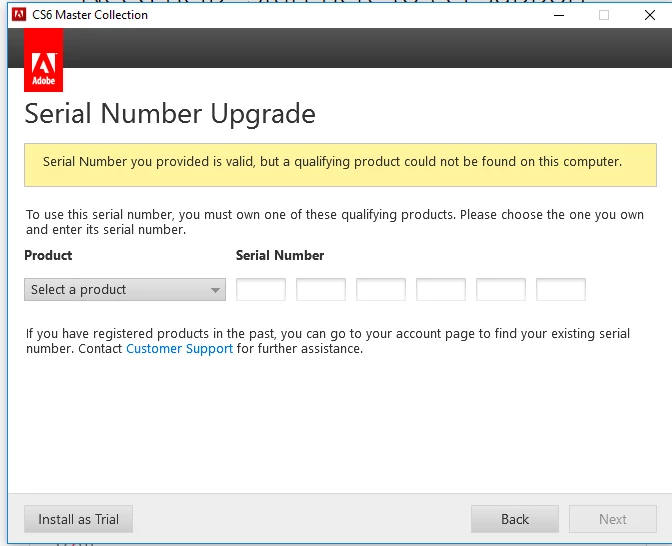Open the Customer Support link
The width and height of the screenshot is (672, 546).
click(x=180, y=349)
